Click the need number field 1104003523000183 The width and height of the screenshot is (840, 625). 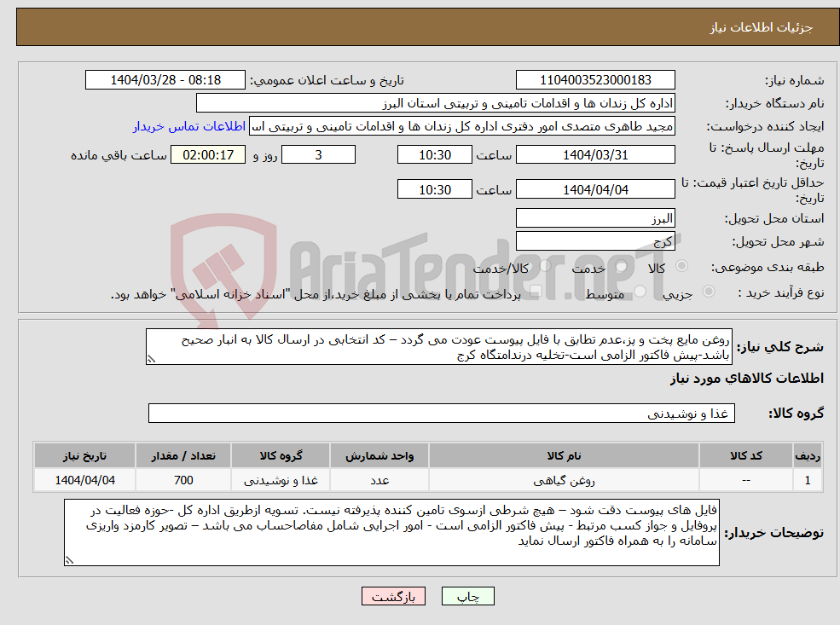click(x=595, y=80)
